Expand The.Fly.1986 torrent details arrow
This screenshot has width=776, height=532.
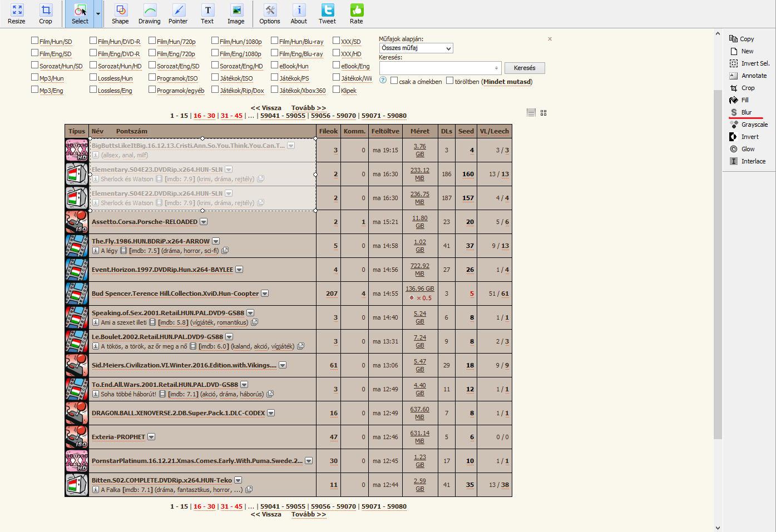click(x=216, y=241)
